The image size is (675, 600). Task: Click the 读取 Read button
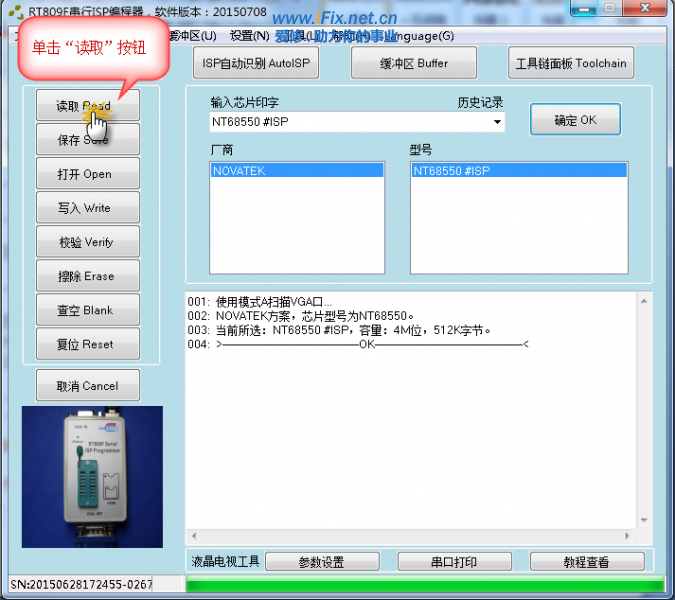(87, 105)
